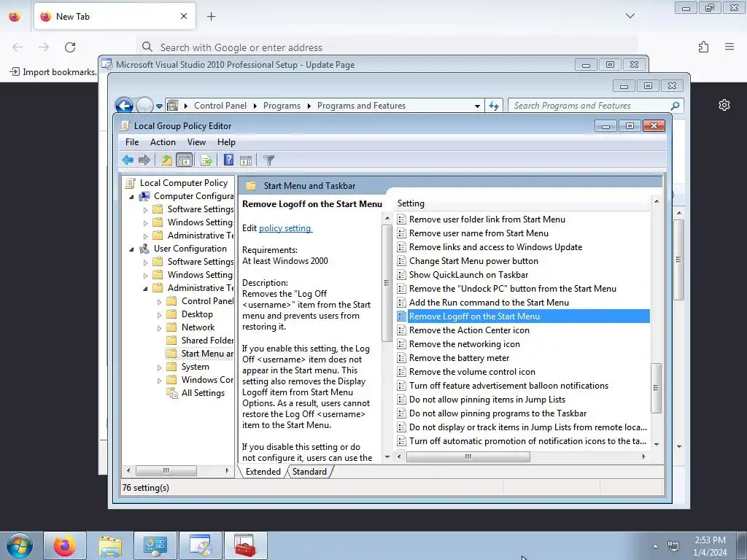Click the Firefox reload button
The height and width of the screenshot is (560, 747).
(x=70, y=47)
